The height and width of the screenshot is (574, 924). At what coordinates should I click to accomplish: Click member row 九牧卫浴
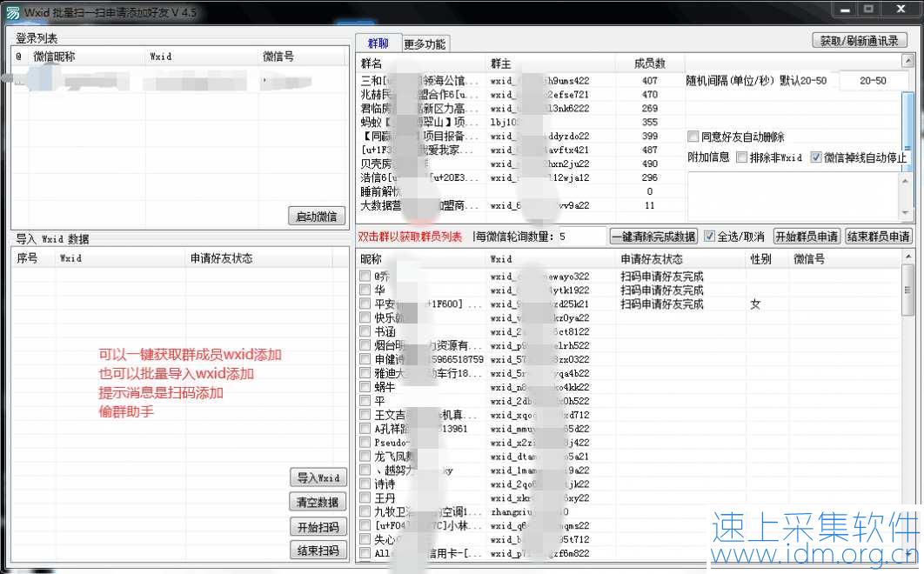tap(630, 511)
